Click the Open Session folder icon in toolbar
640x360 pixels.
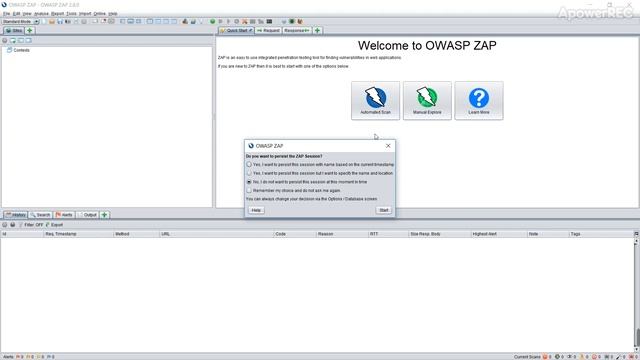pyautogui.click(x=52, y=21)
